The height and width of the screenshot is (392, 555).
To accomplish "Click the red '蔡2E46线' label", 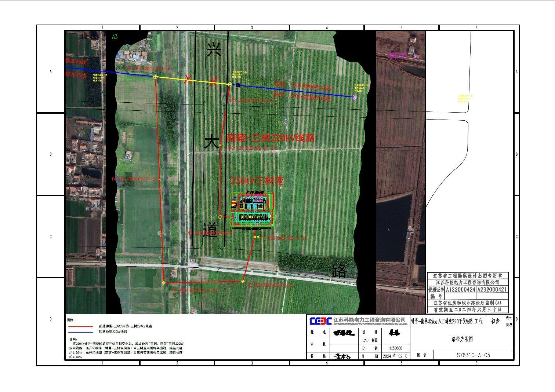I will click(76, 62).
